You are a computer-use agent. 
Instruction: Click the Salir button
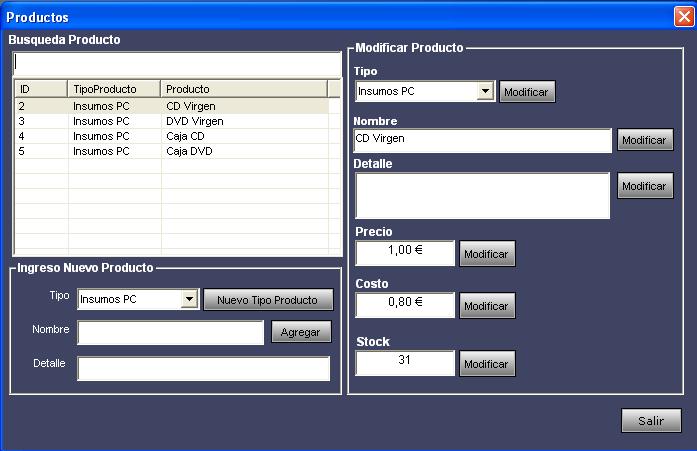(x=651, y=420)
